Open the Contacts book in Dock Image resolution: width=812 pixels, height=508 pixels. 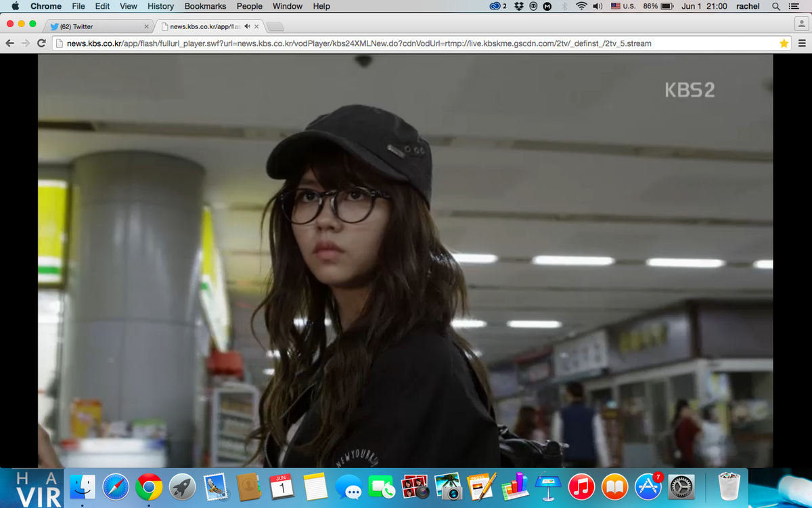coord(248,486)
